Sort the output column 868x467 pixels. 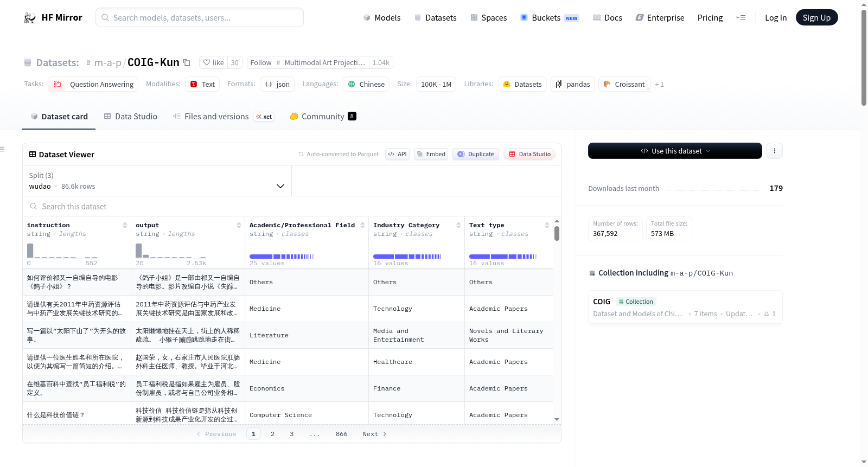[x=239, y=225]
